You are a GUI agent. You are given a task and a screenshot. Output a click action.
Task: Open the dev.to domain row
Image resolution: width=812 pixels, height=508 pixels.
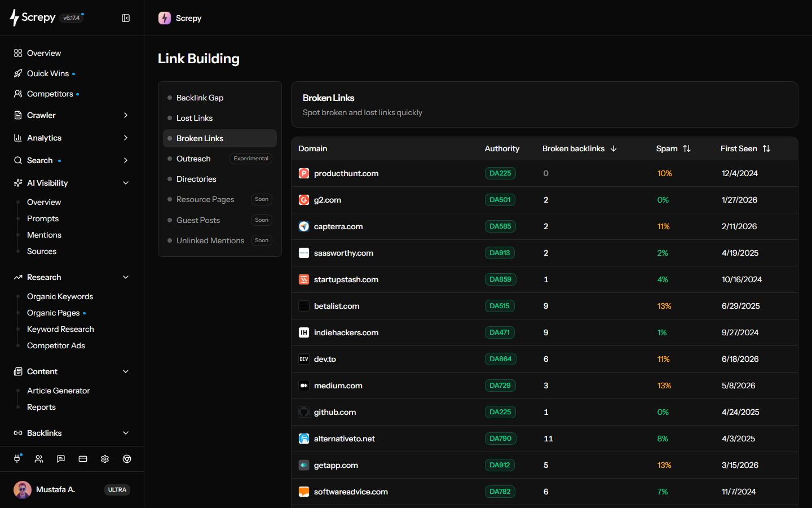[545, 359]
